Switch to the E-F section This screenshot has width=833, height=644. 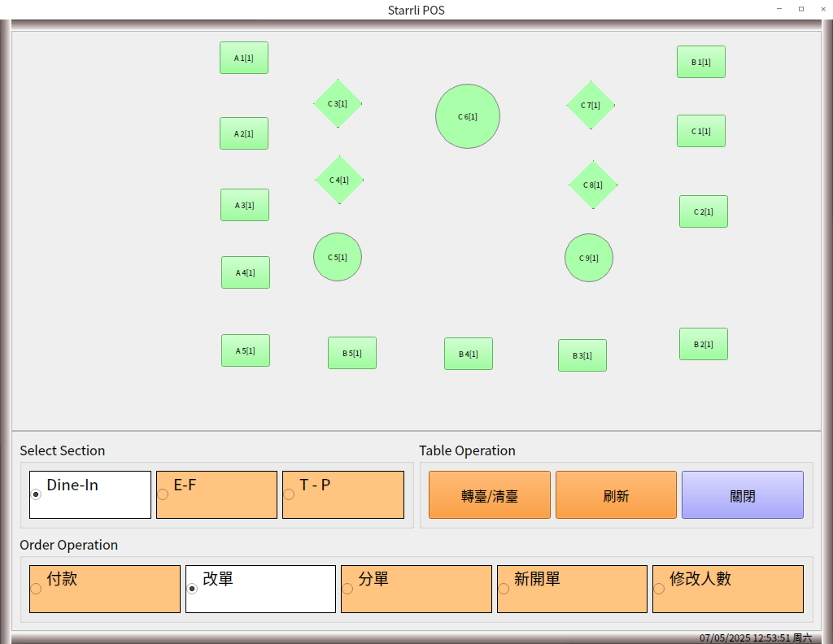(x=216, y=494)
